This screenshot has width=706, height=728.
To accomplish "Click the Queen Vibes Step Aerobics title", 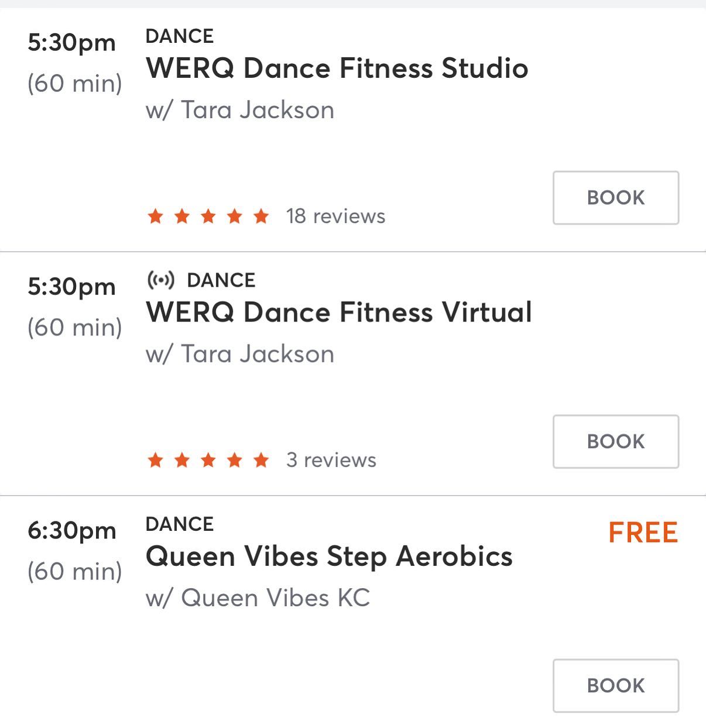I will pos(329,557).
